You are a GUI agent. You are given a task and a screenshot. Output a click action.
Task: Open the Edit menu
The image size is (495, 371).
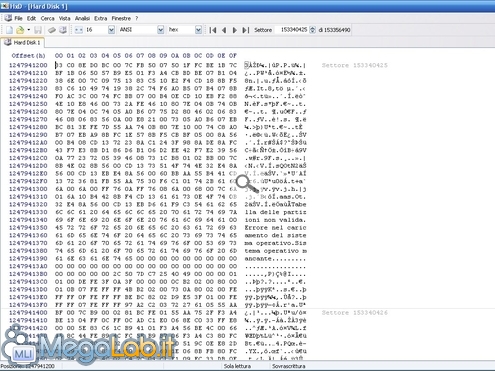31,18
